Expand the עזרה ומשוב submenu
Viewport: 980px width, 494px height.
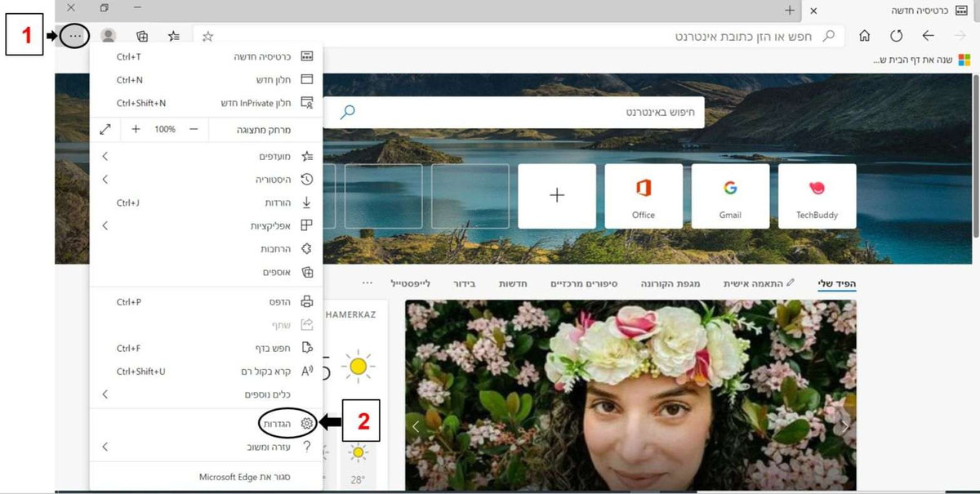(206, 447)
